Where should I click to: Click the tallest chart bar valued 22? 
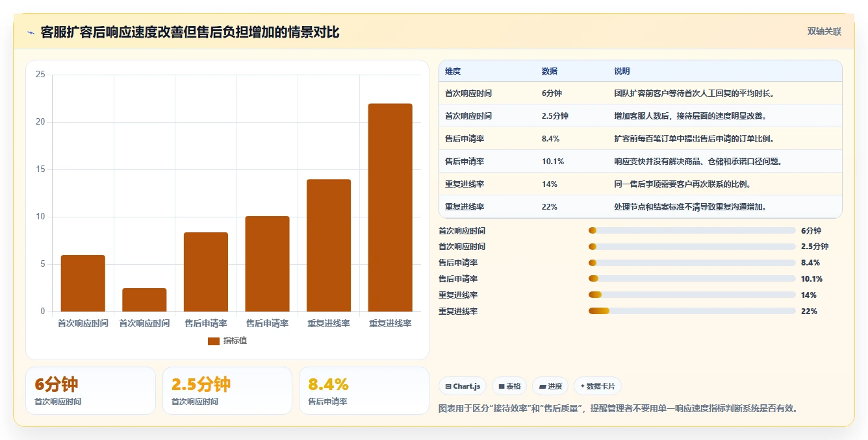point(390,208)
